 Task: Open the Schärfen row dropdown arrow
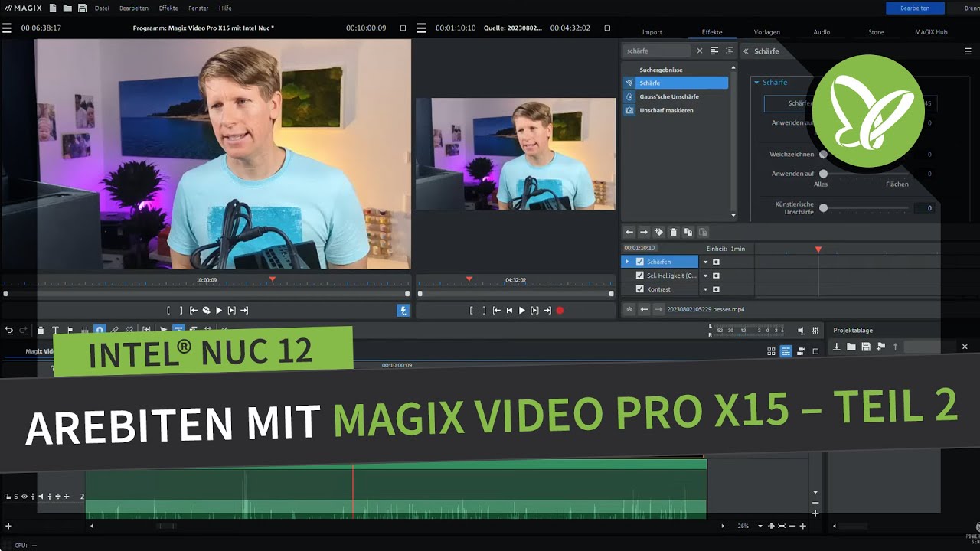pyautogui.click(x=706, y=262)
